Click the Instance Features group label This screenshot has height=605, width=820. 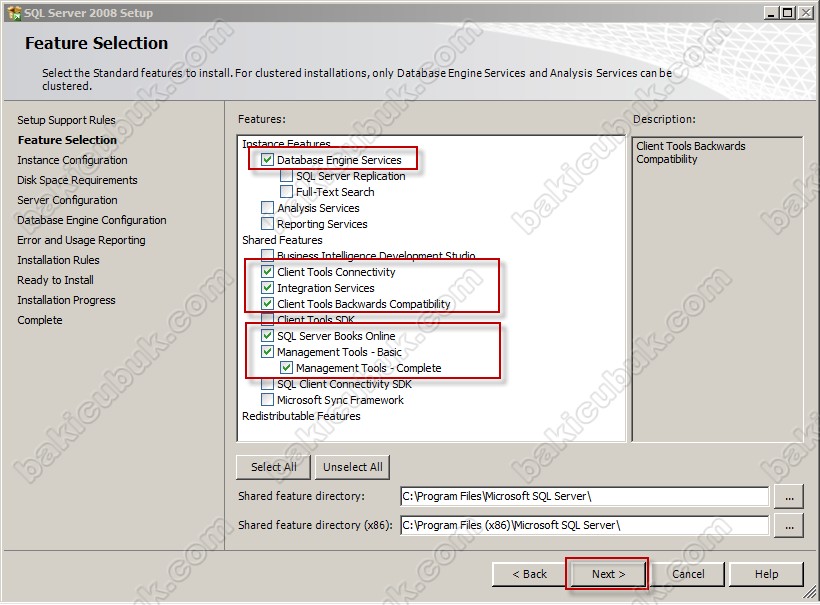[x=286, y=143]
